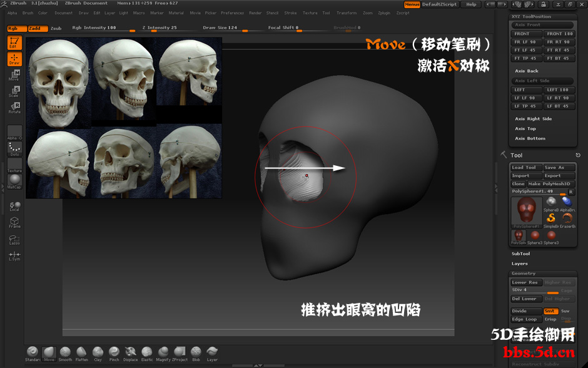The image size is (588, 368).
Task: Select the Smooth brush
Action: [65, 354]
